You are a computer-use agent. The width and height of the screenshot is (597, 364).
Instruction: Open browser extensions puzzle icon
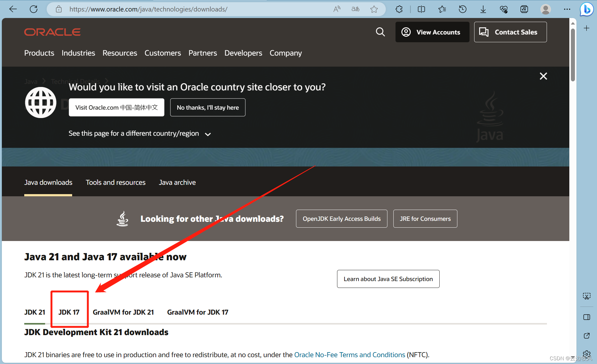click(399, 9)
